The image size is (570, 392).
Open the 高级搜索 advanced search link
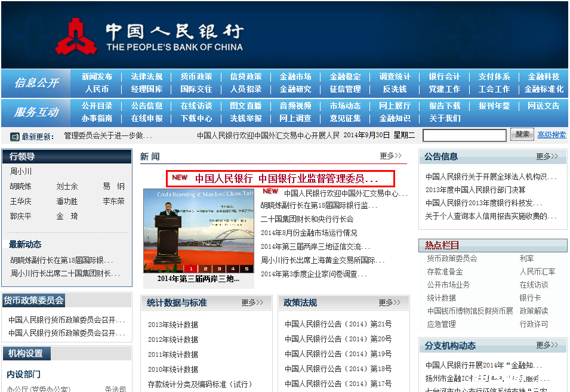click(x=551, y=135)
